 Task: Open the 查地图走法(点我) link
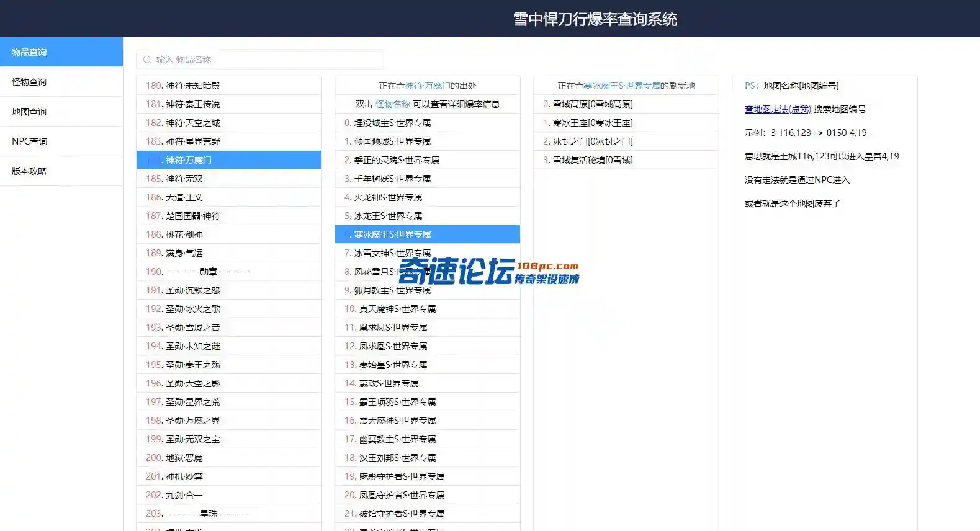[778, 109]
